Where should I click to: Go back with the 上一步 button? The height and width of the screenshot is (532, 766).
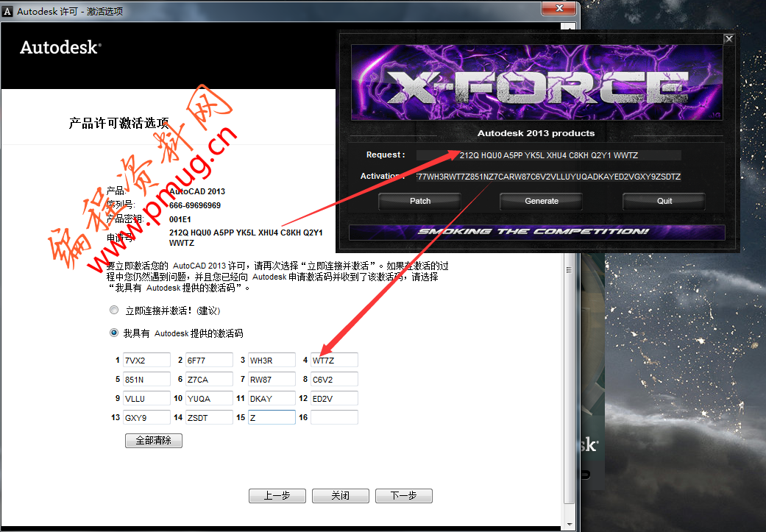[x=277, y=495]
